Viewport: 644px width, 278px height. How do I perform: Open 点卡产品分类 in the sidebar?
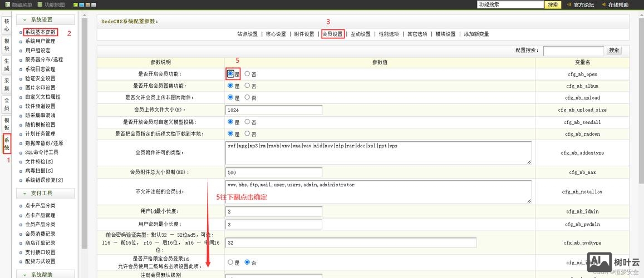[x=40, y=206]
